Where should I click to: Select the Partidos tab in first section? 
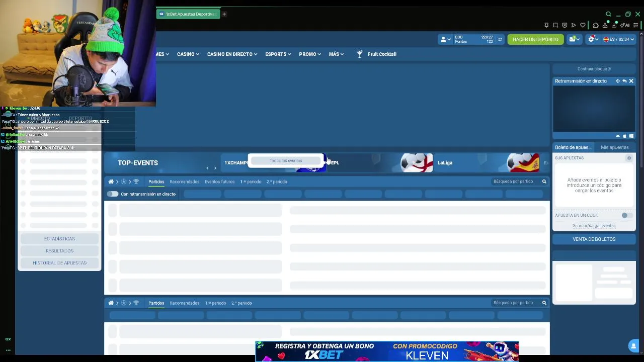pyautogui.click(x=156, y=182)
